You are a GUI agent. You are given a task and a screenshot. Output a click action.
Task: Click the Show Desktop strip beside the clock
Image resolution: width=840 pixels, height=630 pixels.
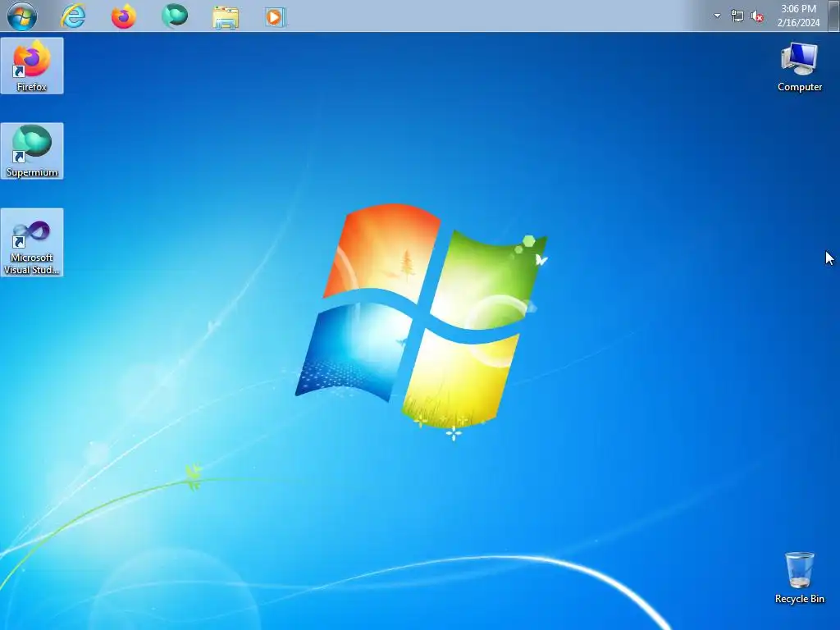point(833,16)
